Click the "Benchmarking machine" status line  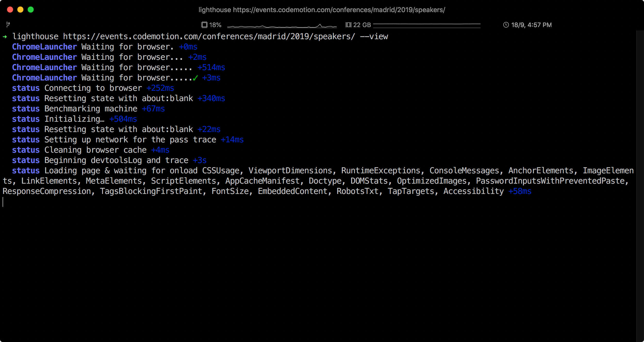click(x=91, y=109)
